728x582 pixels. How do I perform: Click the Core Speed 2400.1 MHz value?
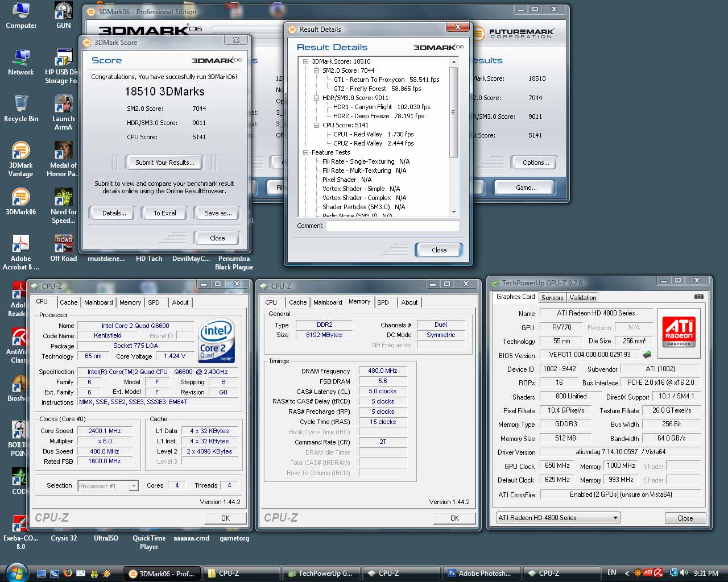pyautogui.click(x=105, y=431)
